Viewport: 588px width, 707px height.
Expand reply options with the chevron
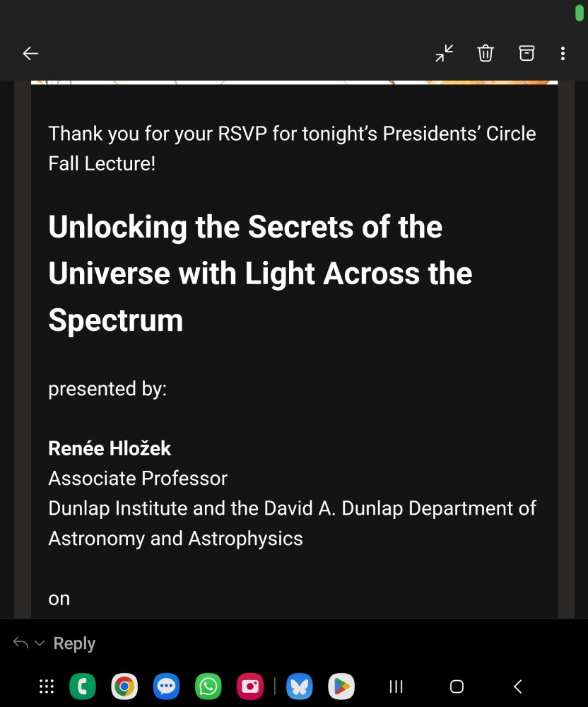pos(40,643)
